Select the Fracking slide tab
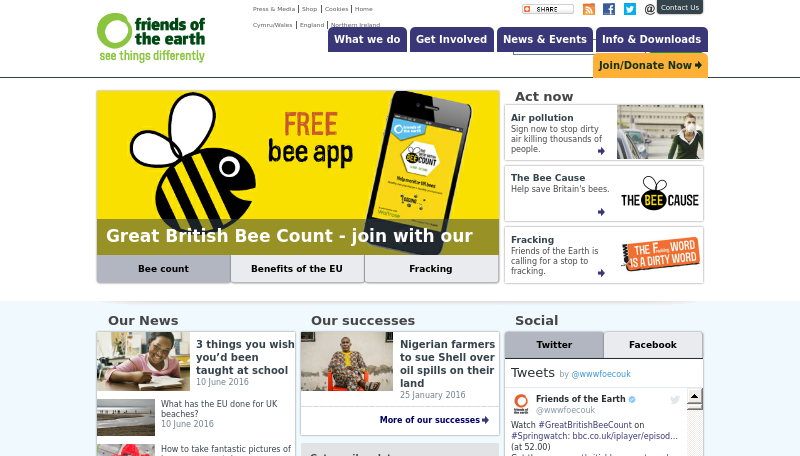 [x=431, y=269]
